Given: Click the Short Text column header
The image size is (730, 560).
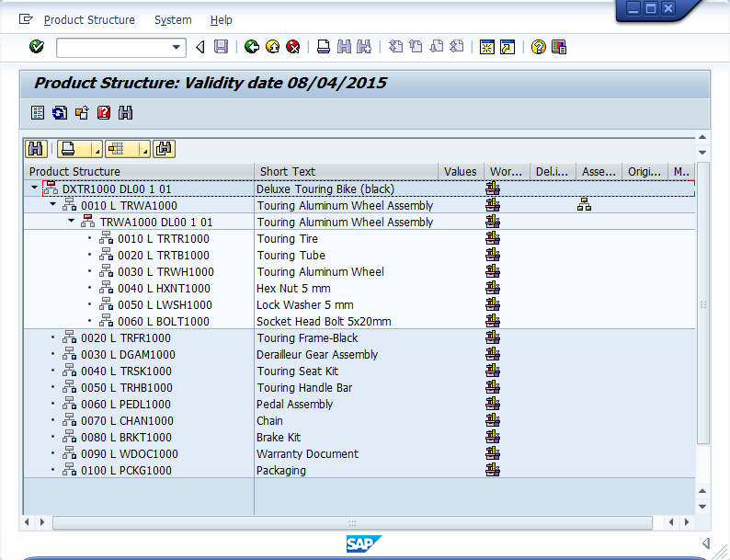Looking at the screenshot, I should 346,171.
